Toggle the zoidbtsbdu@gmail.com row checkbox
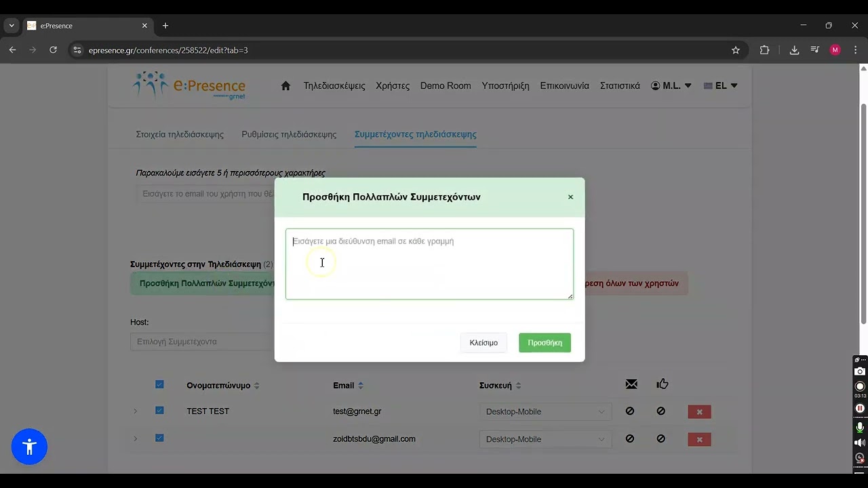 pos(159,439)
